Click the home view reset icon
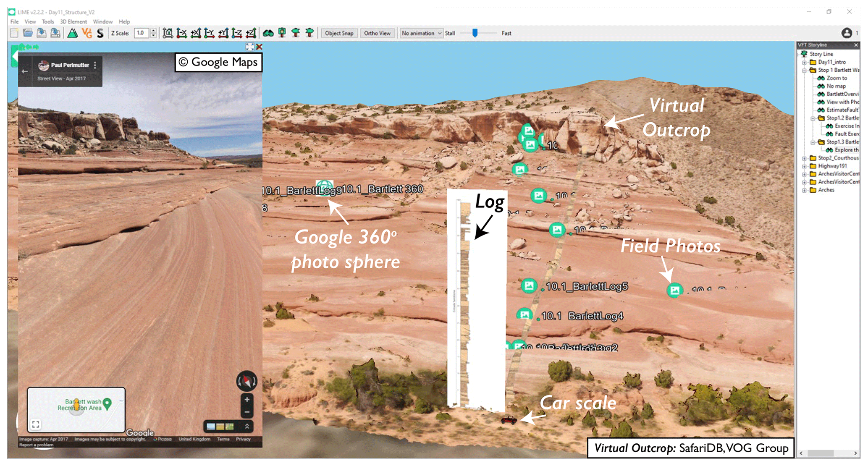This screenshot has height=466, width=868. click(x=168, y=33)
